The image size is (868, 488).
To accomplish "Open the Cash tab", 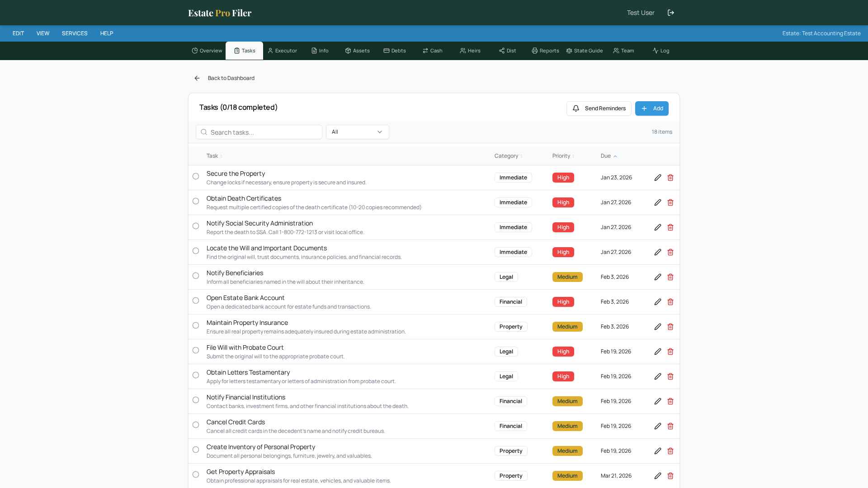I will tap(433, 51).
